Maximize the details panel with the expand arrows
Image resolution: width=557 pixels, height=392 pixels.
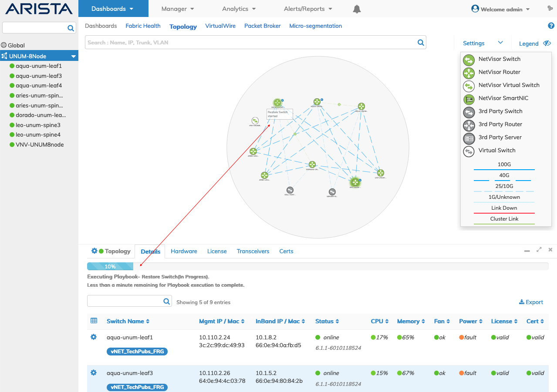[539, 250]
